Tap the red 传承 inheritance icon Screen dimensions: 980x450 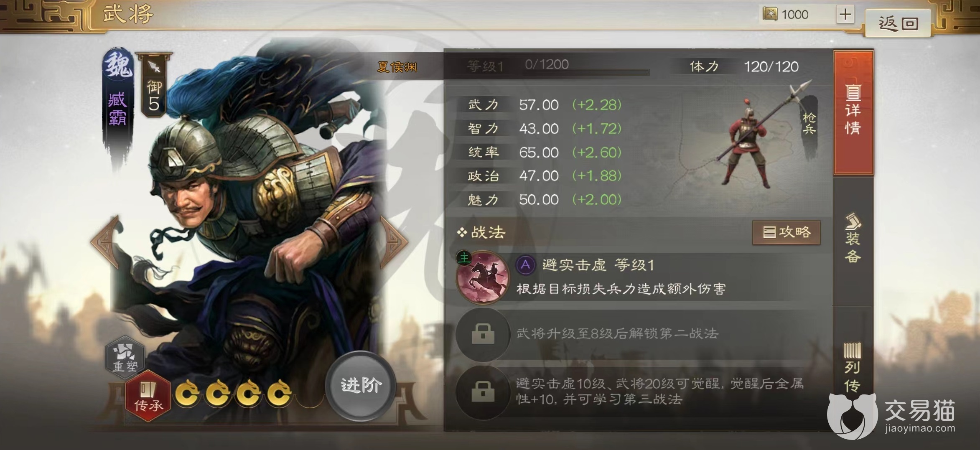148,395
